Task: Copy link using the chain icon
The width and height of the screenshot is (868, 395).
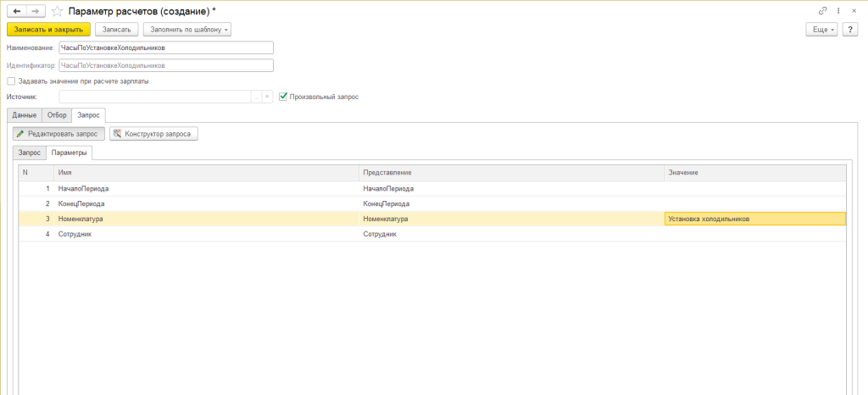Action: [x=822, y=11]
